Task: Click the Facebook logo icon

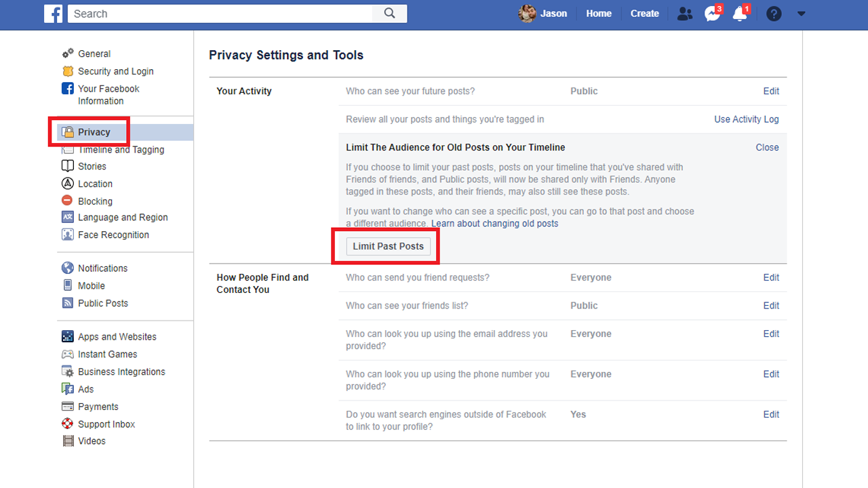Action: coord(53,14)
